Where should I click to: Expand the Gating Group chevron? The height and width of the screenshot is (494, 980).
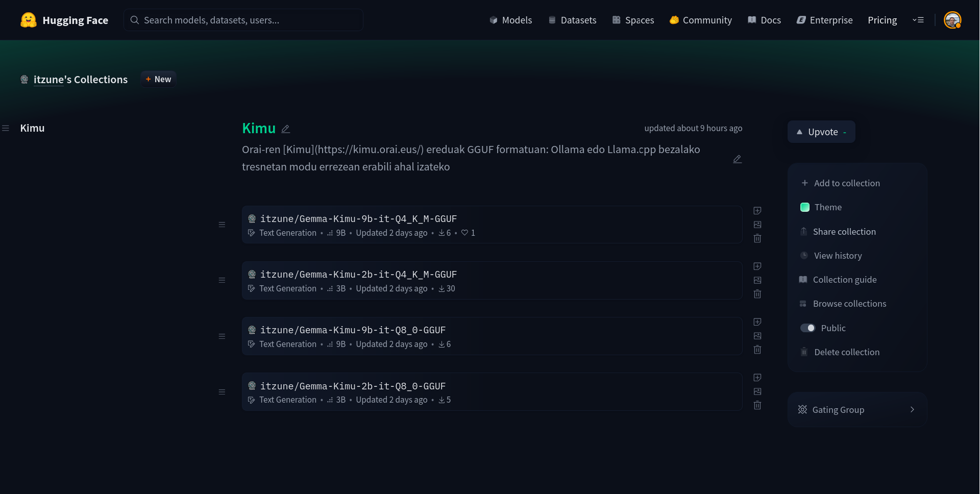coord(912,410)
